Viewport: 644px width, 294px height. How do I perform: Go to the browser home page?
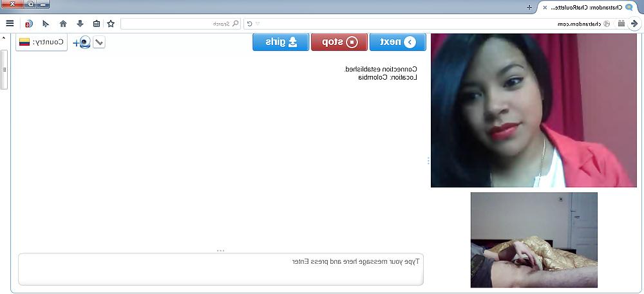pos(63,24)
